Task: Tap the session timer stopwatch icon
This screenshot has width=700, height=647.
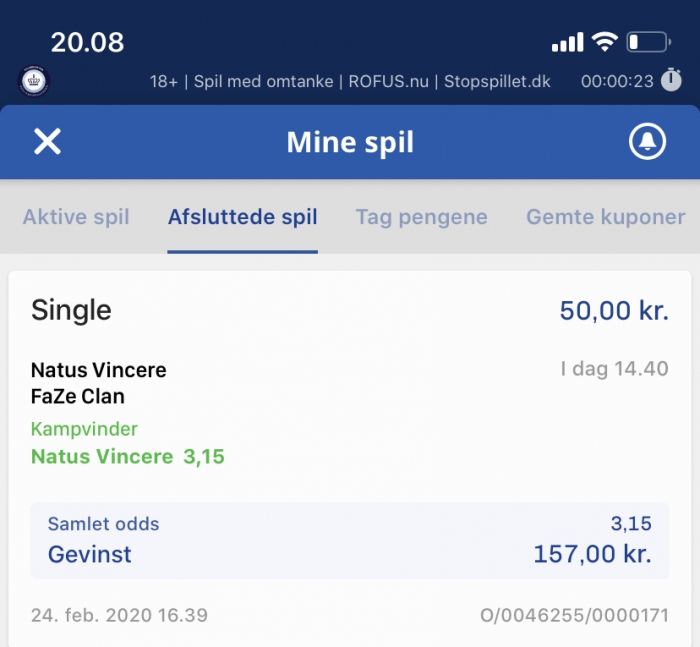Action: point(671,80)
